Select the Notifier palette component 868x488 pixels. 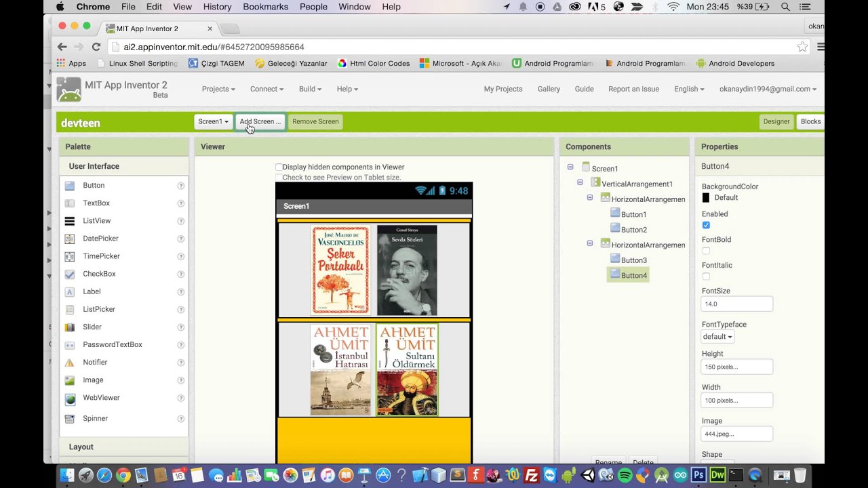pos(95,362)
